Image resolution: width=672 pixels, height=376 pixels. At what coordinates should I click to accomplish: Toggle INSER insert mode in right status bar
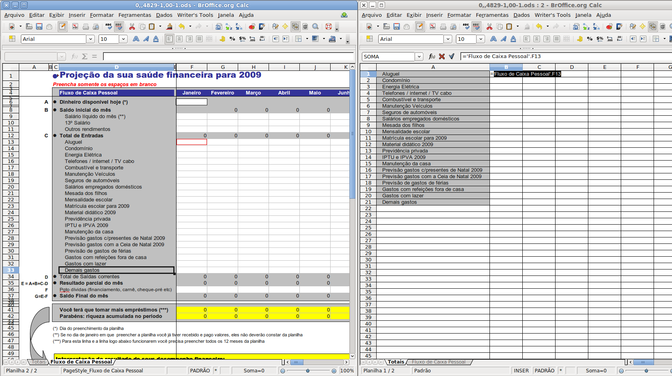[521, 370]
